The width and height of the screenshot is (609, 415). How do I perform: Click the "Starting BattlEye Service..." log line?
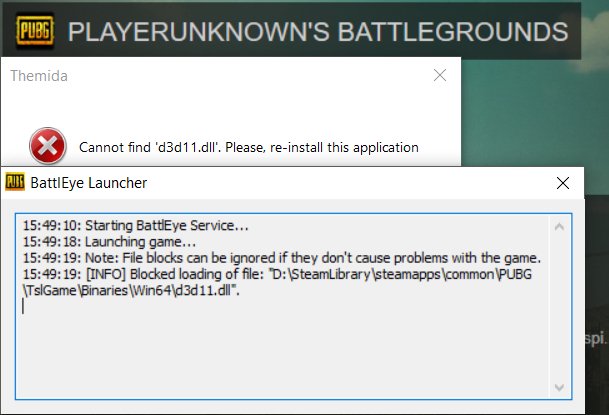pos(136,226)
